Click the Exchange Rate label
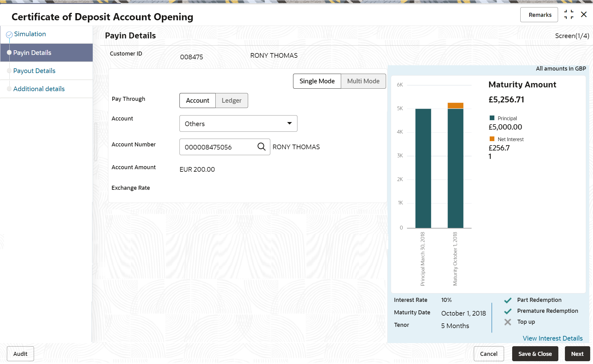This screenshot has height=364, width=593. click(x=131, y=188)
